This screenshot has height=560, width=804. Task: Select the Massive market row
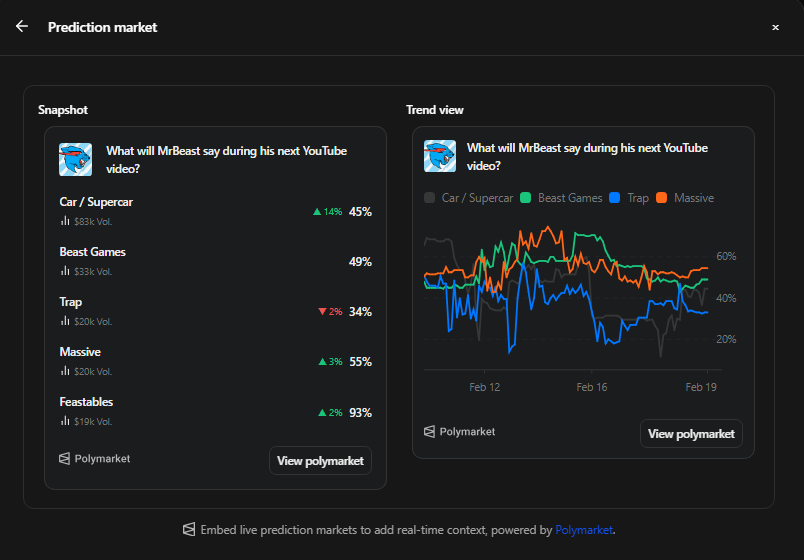[215, 360]
